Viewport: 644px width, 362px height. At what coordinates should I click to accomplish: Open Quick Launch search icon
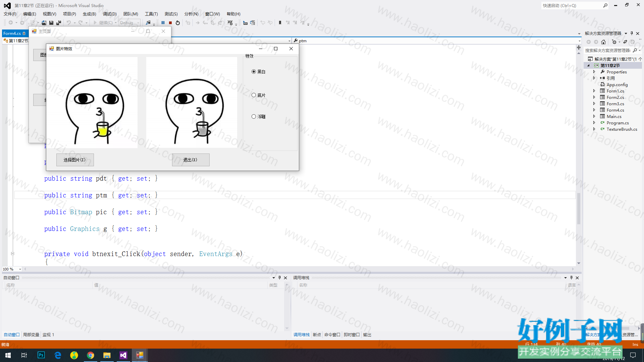[605, 5]
